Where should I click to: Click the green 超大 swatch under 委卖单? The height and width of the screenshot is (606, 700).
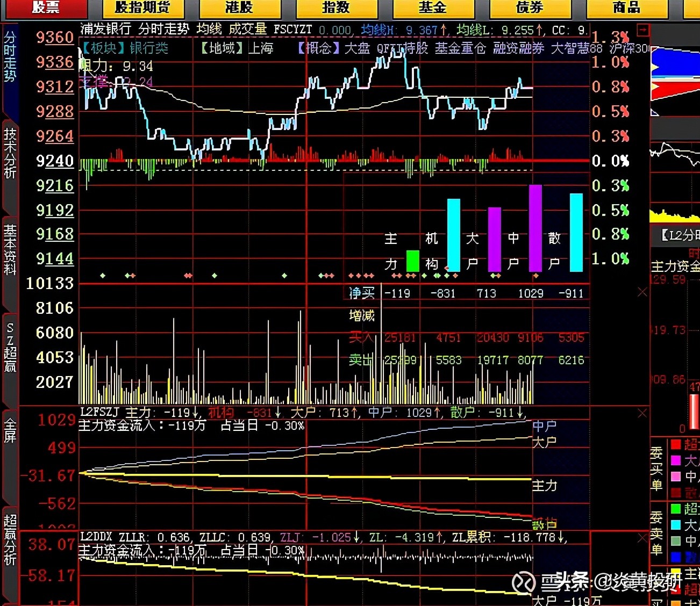(x=676, y=508)
